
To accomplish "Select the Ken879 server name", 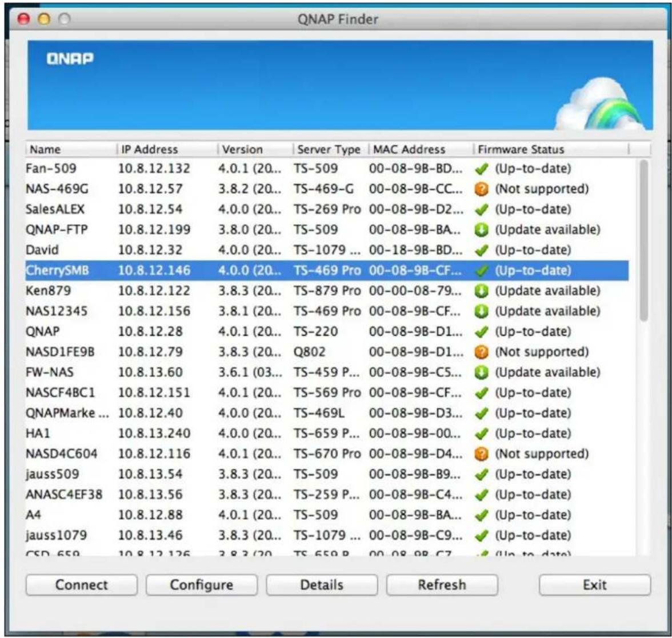I will coord(49,291).
